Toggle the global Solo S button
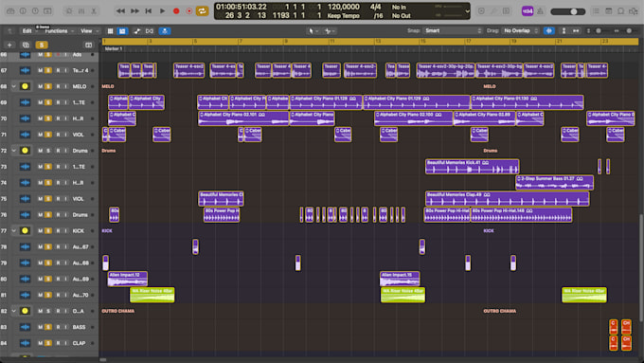The width and height of the screenshot is (644, 363). click(42, 45)
